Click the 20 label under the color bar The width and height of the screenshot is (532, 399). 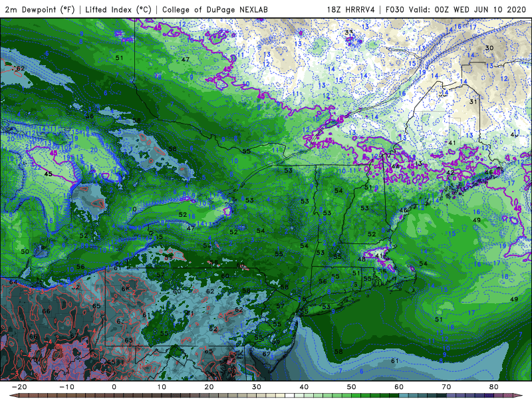209,387
